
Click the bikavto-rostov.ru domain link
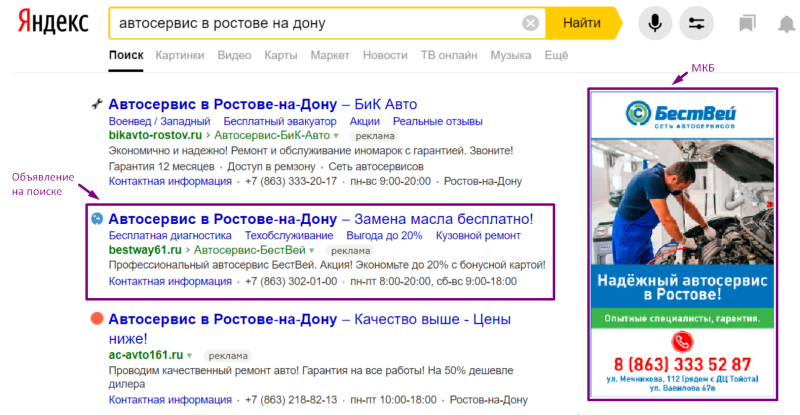[155, 135]
